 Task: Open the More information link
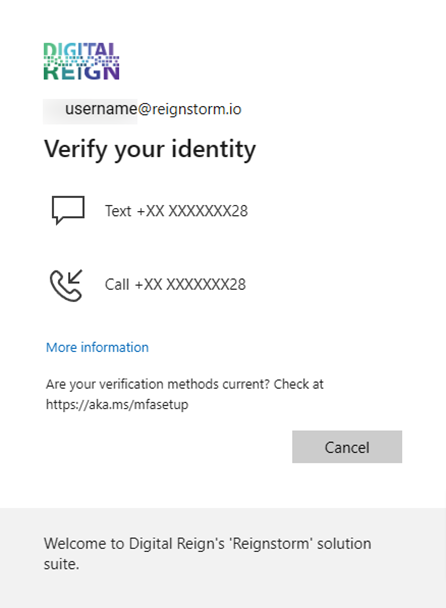[x=97, y=347]
